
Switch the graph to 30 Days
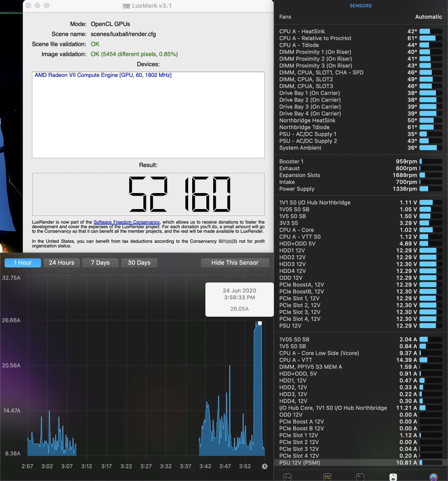tap(139, 263)
